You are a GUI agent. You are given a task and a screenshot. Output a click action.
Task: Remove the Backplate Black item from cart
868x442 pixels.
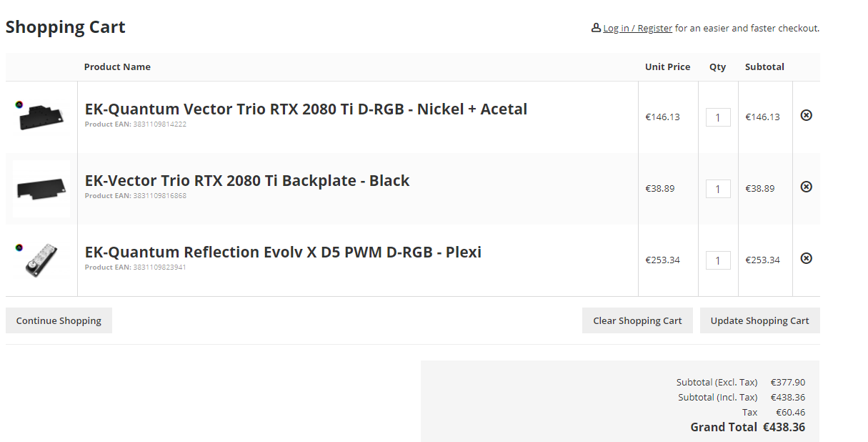point(806,187)
